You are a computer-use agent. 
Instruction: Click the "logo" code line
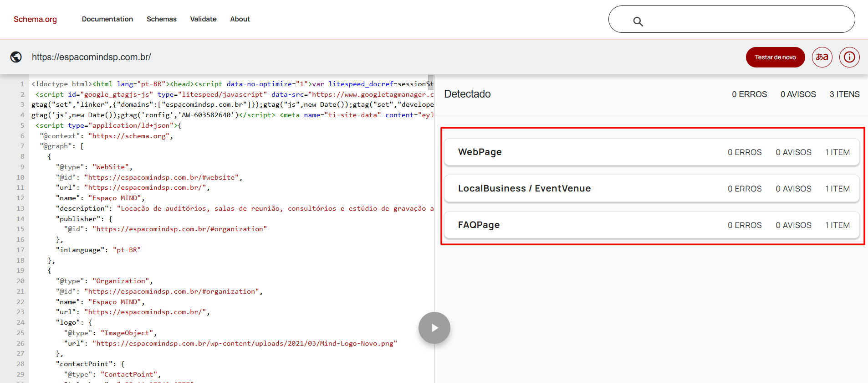[74, 322]
